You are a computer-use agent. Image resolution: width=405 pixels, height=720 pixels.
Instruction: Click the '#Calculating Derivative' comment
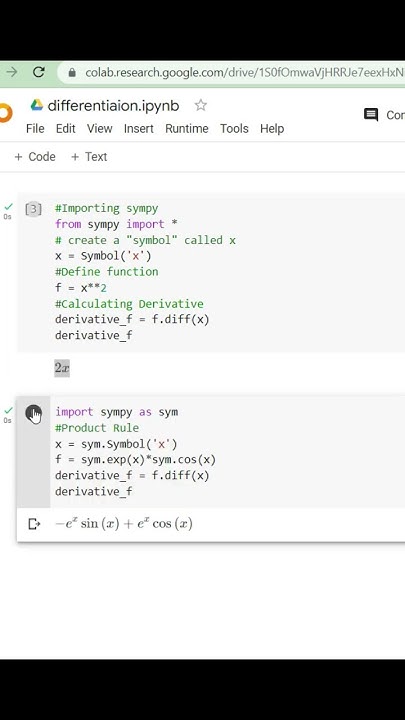point(129,304)
